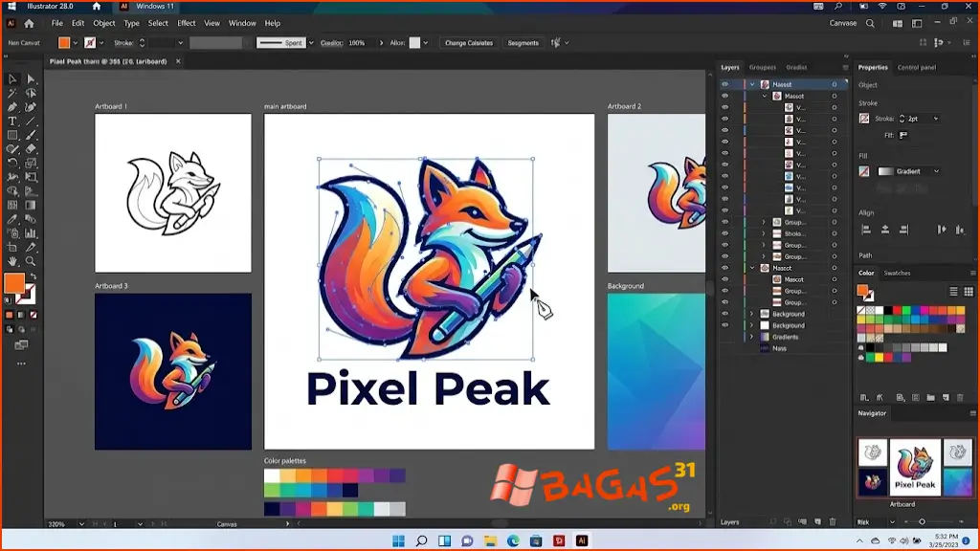Viewport: 980px width, 551px height.
Task: Select the Type tool
Action: (11, 121)
